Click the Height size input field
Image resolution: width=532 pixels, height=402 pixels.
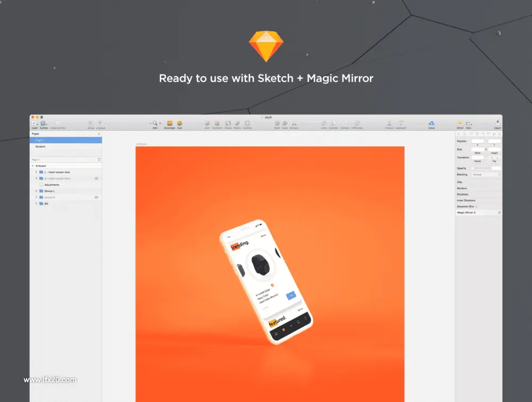click(494, 149)
